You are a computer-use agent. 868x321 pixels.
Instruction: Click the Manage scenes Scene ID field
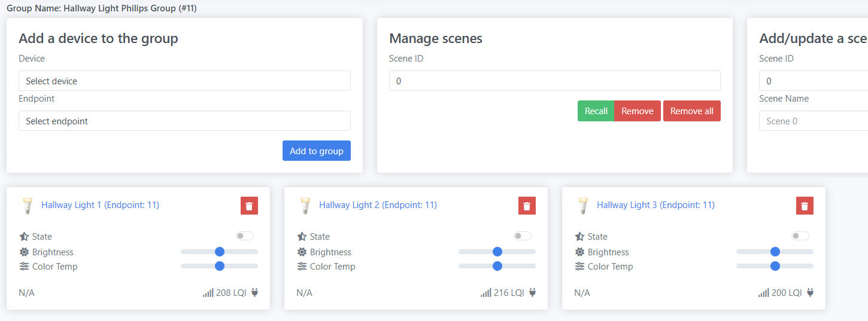tap(555, 81)
